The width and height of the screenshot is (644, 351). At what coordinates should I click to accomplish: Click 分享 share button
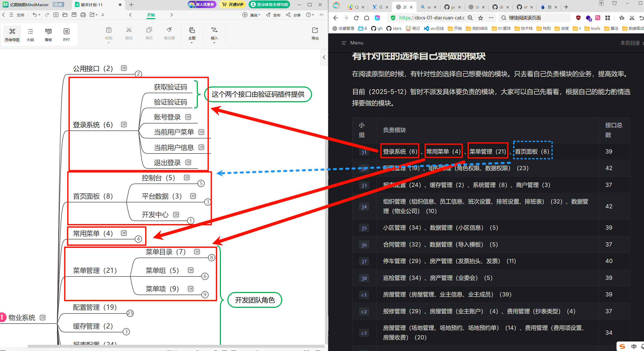click(293, 15)
